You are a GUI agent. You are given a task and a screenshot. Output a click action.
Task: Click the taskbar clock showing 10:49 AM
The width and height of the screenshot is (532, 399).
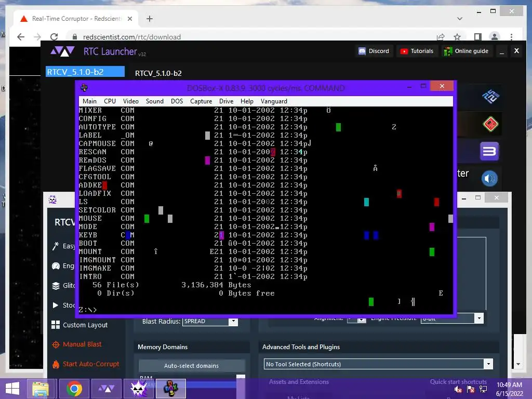[509, 389]
